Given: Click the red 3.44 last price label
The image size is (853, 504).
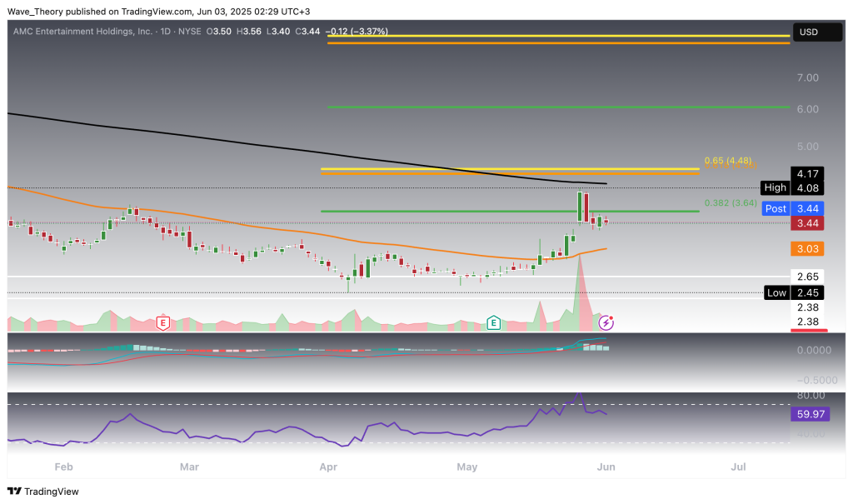Looking at the screenshot, I should [807, 223].
